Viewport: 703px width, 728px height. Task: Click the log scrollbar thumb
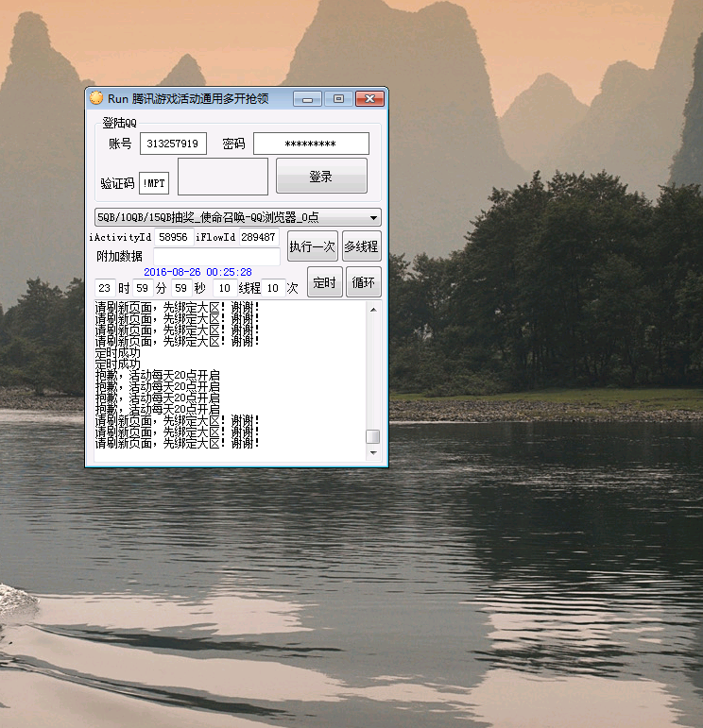click(x=373, y=436)
